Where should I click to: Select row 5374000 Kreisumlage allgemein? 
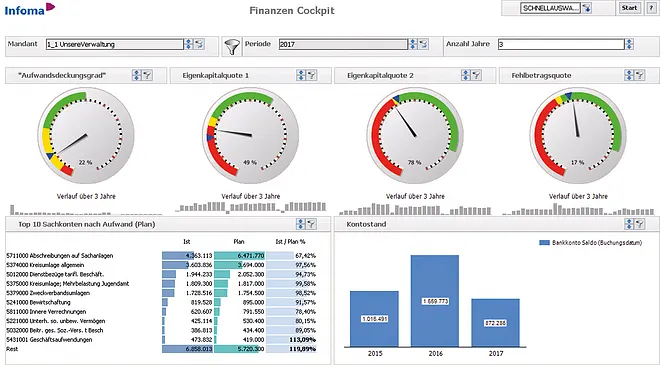coord(161,265)
